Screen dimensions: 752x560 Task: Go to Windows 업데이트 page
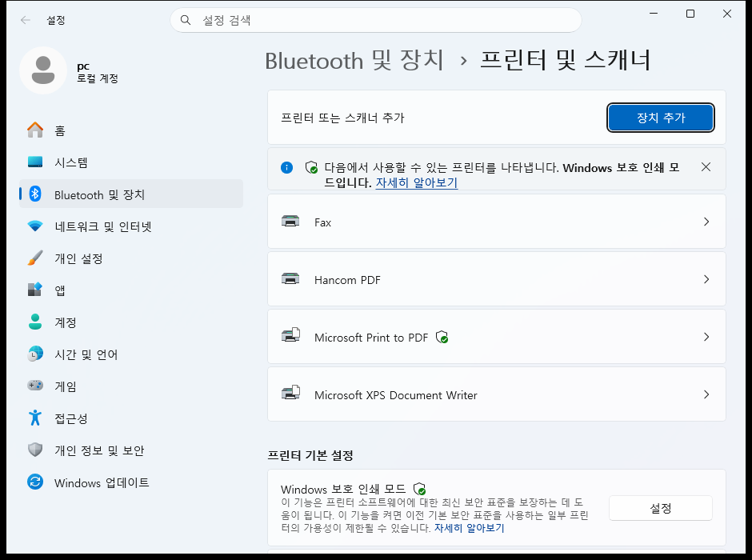[x=131, y=482]
